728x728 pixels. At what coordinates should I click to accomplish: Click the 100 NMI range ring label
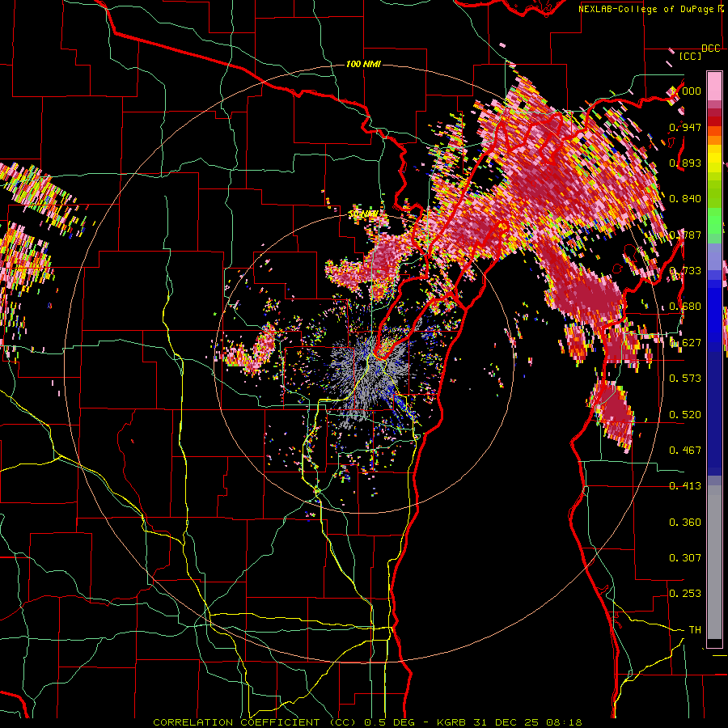(363, 64)
